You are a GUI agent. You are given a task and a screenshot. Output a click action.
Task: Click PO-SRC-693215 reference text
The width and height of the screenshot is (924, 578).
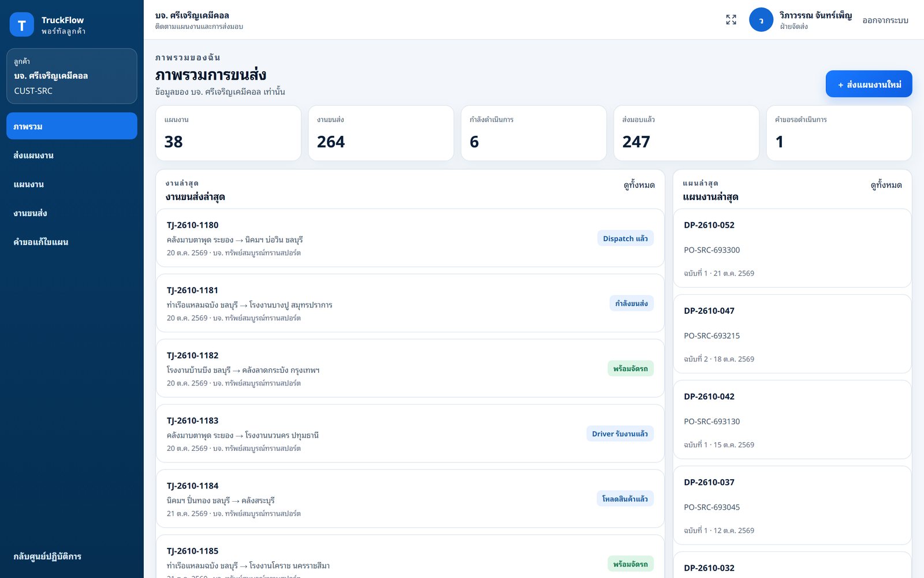(x=711, y=336)
